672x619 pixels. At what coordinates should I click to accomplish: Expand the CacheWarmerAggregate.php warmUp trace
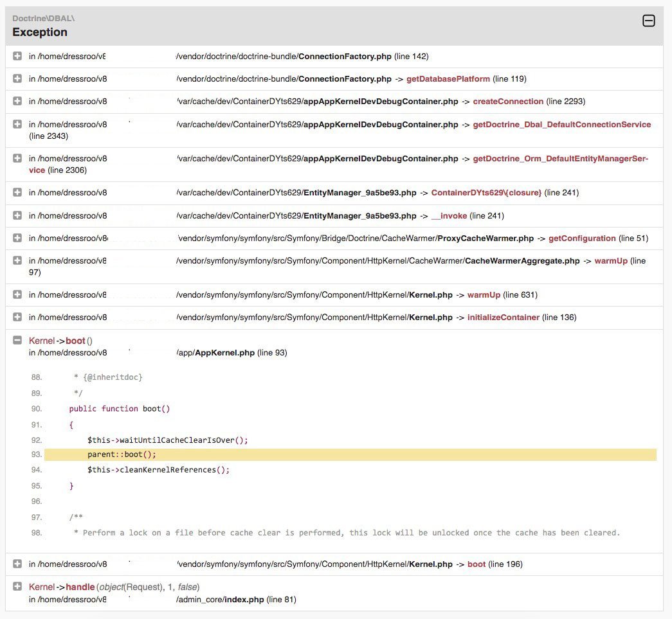coord(17,261)
